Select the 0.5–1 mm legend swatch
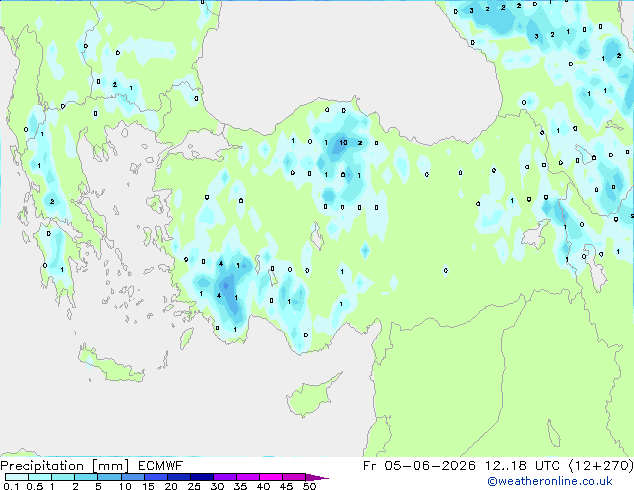 40,477
